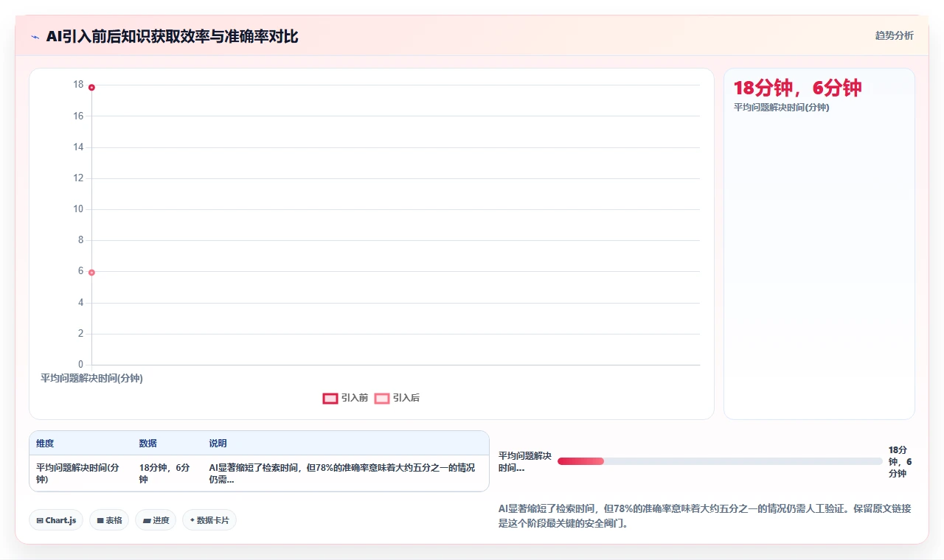Image resolution: width=944 pixels, height=560 pixels.
Task: Click the Chart.js tag chip
Action: click(x=56, y=520)
